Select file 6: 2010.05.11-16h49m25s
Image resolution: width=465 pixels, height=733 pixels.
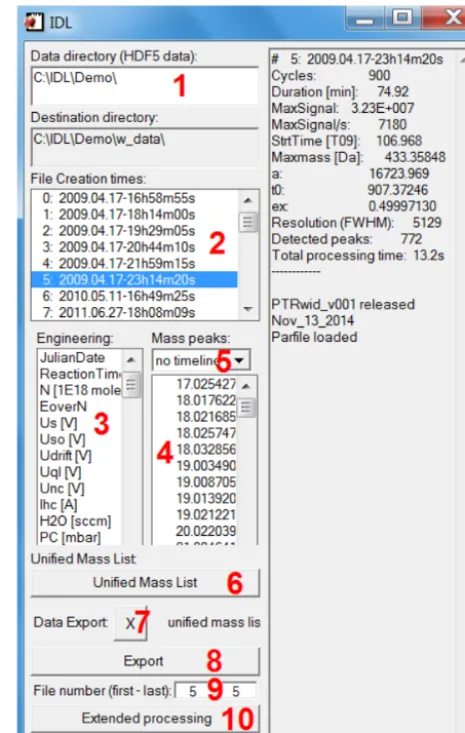pyautogui.click(x=134, y=296)
